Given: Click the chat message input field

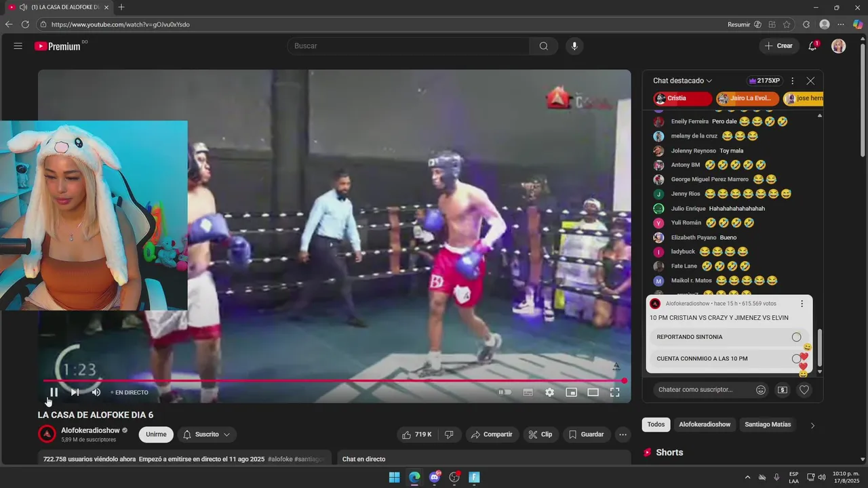Looking at the screenshot, I should point(704,390).
